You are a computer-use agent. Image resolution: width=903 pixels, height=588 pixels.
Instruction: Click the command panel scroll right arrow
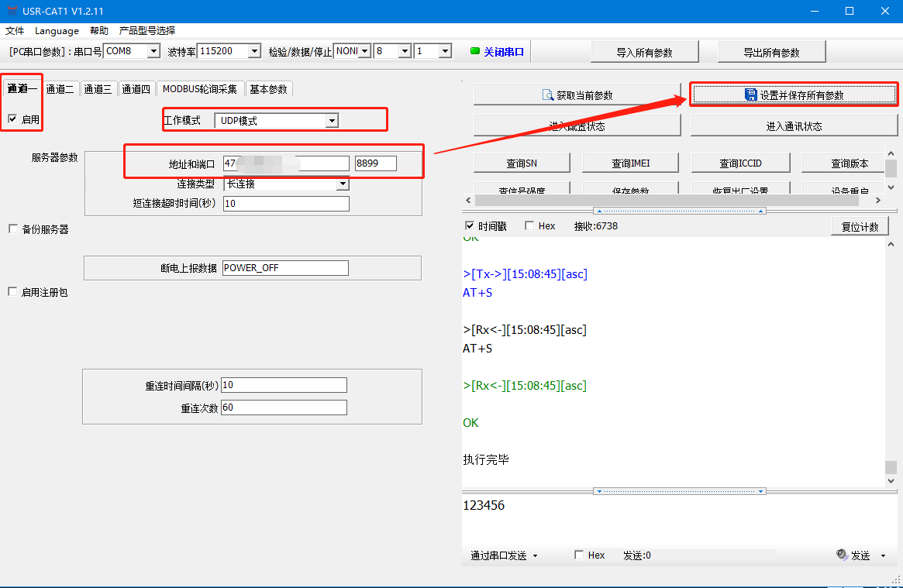877,200
